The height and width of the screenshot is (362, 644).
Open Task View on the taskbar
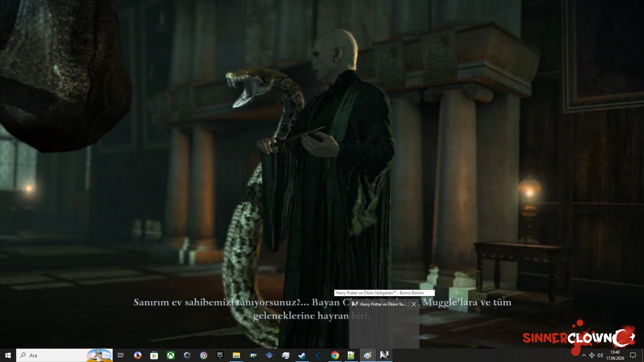click(121, 355)
